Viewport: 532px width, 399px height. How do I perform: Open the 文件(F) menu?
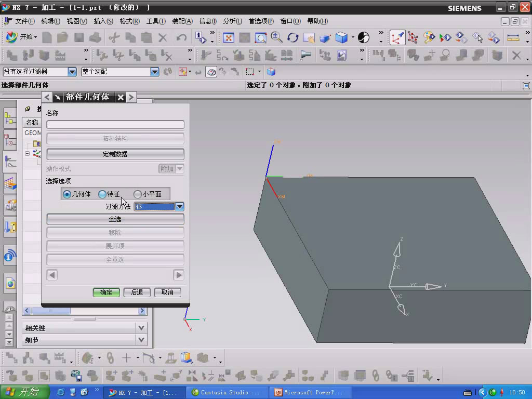tap(25, 21)
